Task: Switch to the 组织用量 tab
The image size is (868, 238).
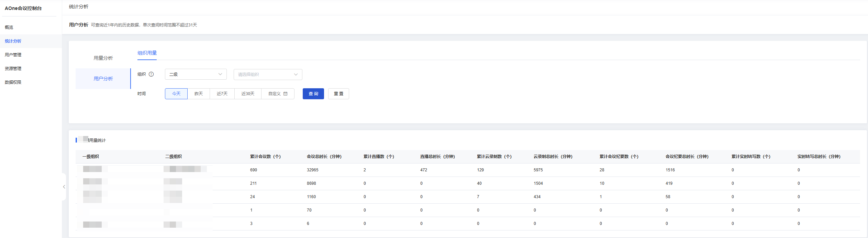Action: [x=147, y=53]
